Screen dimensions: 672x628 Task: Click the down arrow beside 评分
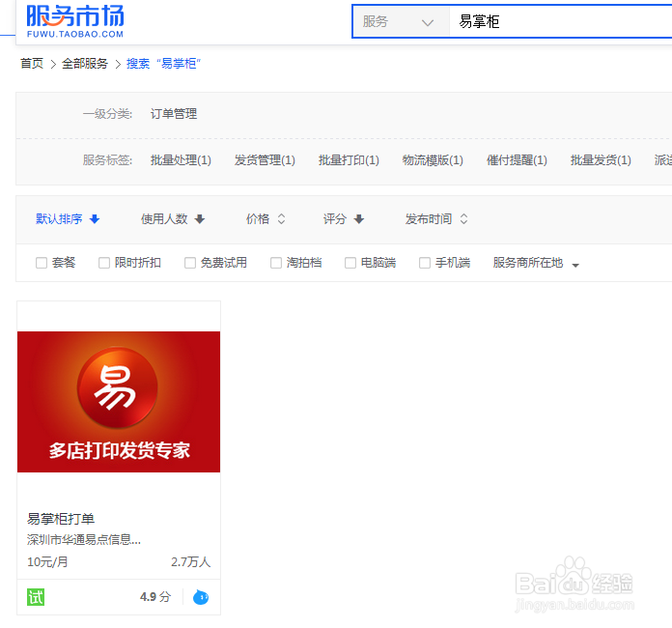[359, 219]
